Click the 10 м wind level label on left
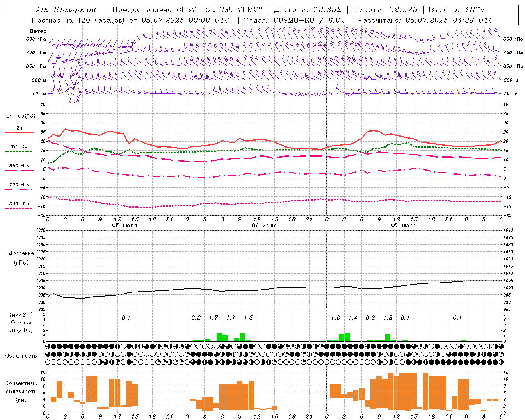 pos(39,94)
